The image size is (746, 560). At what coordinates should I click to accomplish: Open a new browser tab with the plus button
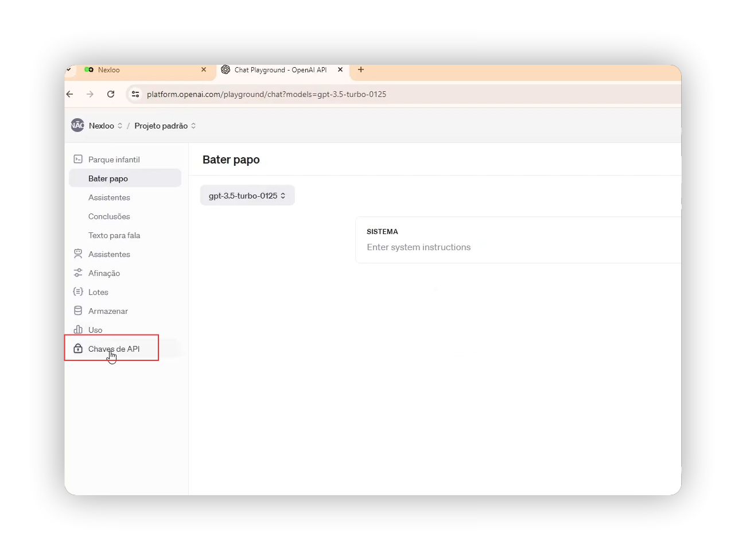[x=361, y=69]
